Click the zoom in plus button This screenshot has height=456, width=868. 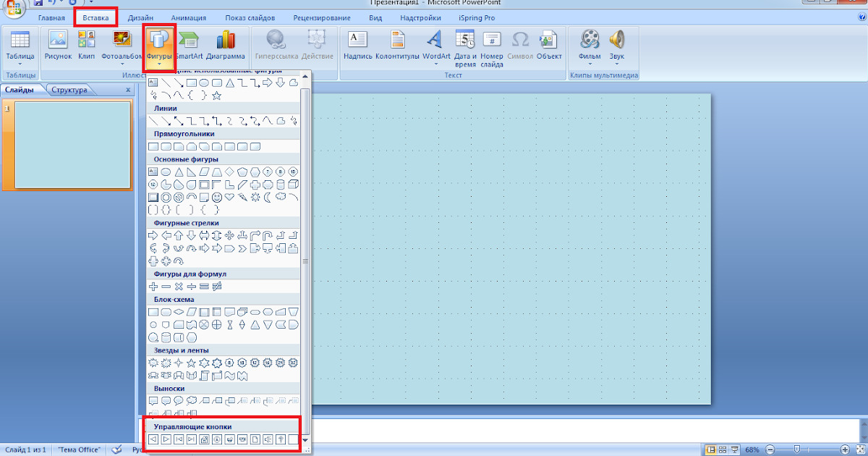[845, 449]
